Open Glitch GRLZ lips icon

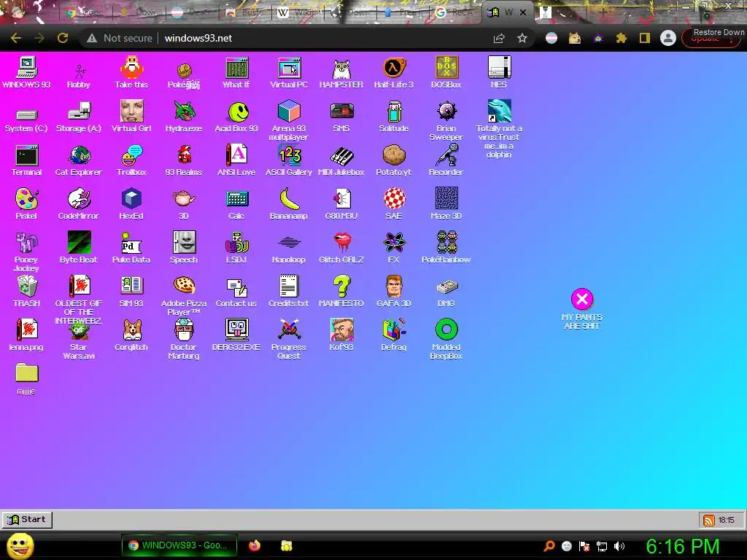pos(341,243)
